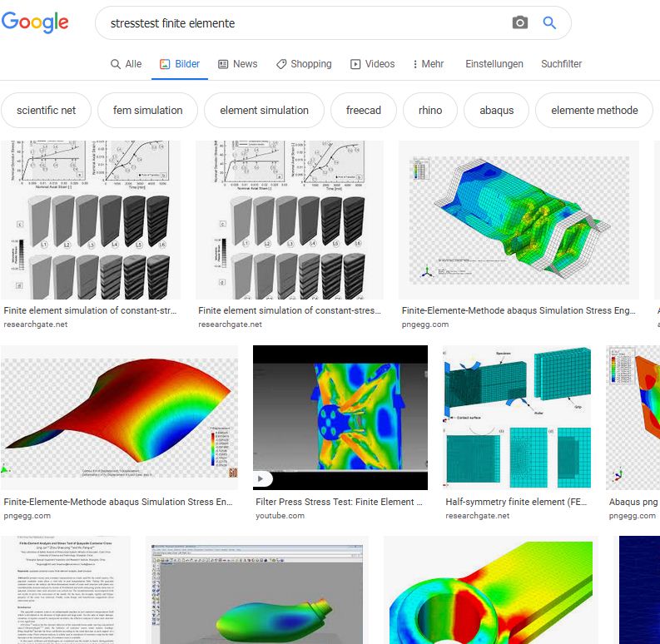Switch to the Videos tab
This screenshot has width=660, height=644.
[x=372, y=64]
